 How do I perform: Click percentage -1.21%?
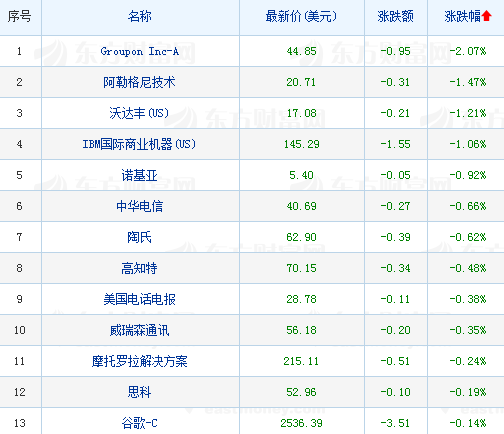point(468,113)
